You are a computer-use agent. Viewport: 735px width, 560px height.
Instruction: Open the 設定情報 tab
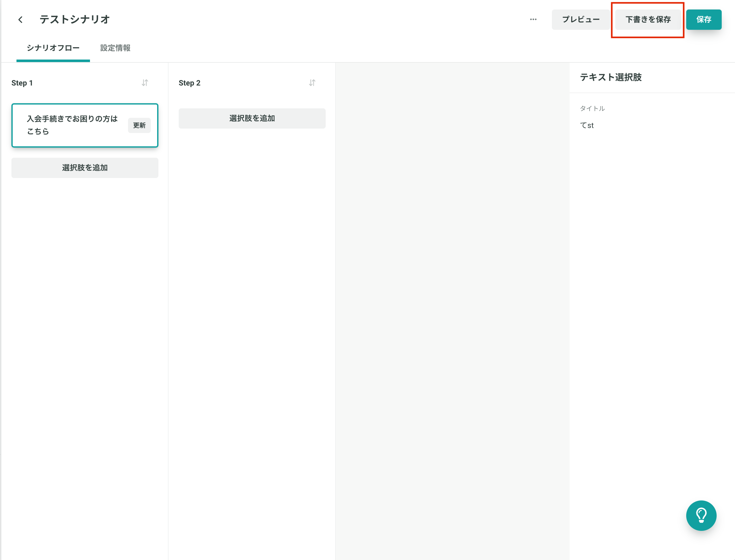click(115, 48)
